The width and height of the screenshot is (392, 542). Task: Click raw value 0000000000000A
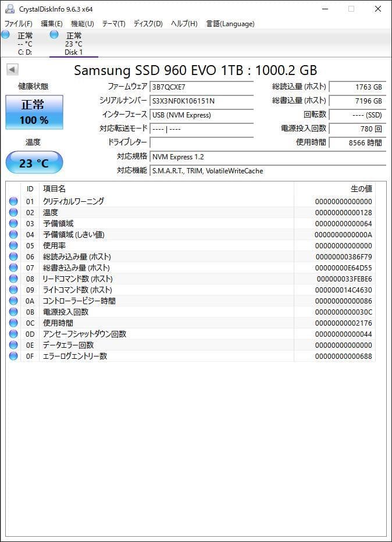click(x=344, y=235)
